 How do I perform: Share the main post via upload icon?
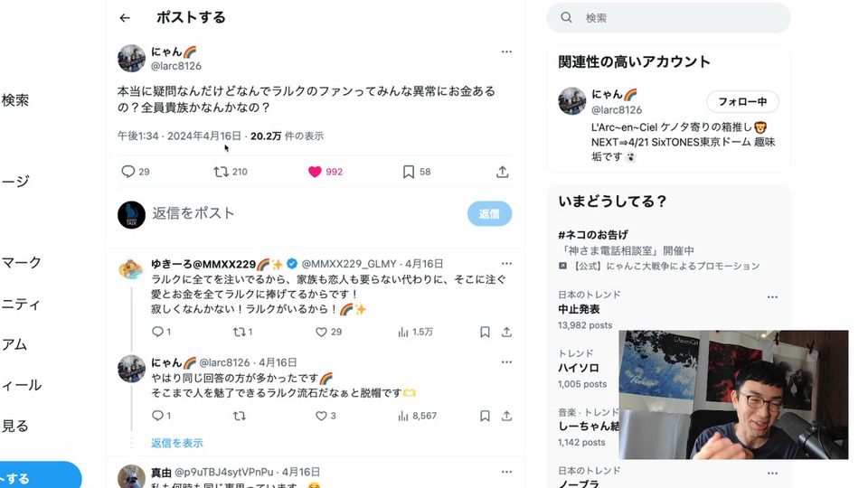coord(502,172)
